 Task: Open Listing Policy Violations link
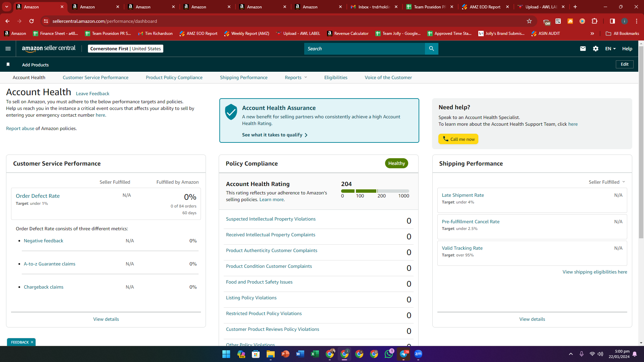coord(251,298)
